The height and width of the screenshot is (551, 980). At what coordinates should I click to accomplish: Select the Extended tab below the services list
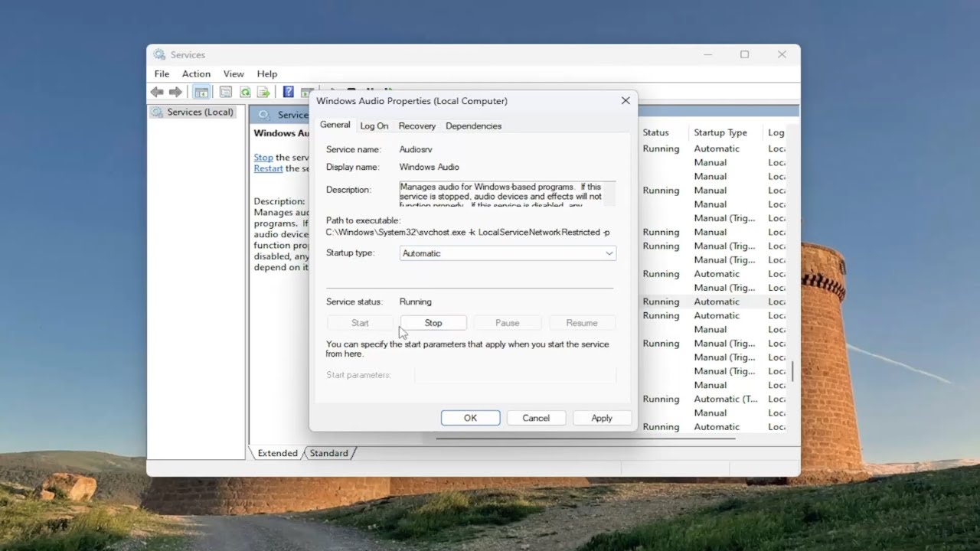tap(277, 453)
